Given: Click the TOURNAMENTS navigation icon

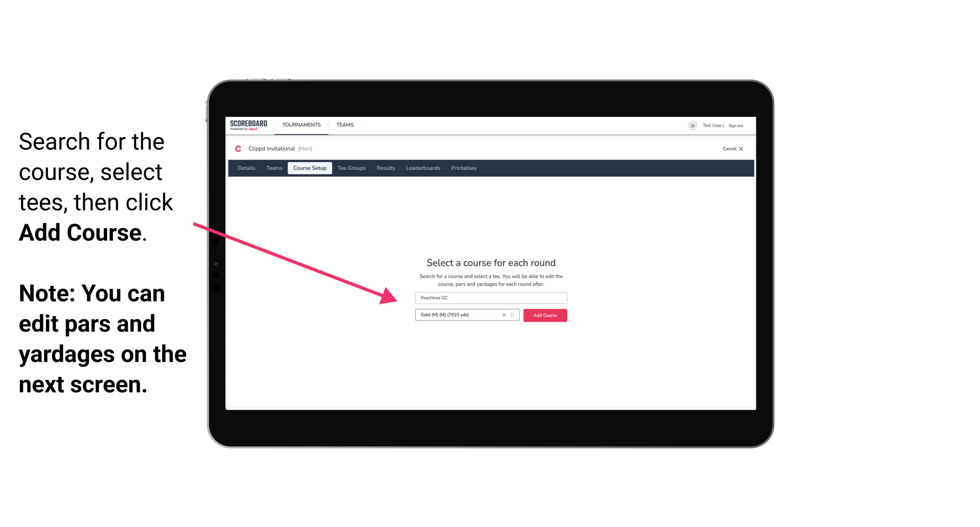Looking at the screenshot, I should pos(301,124).
